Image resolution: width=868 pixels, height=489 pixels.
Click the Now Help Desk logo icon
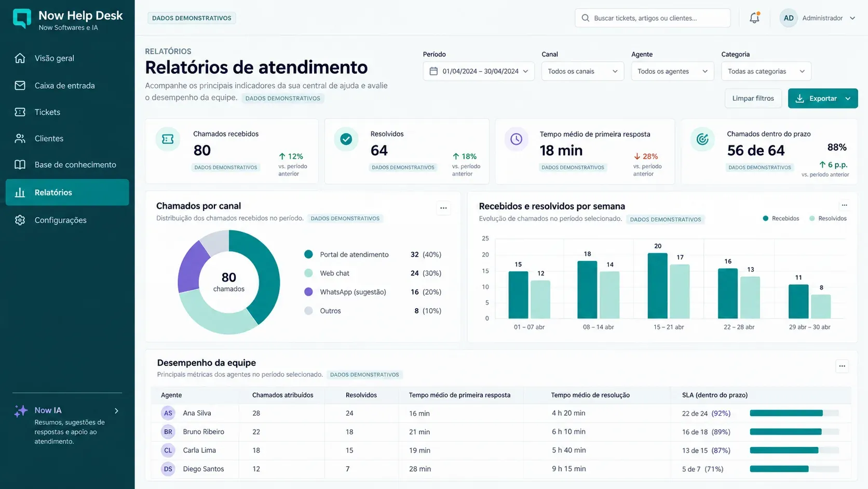coord(22,18)
